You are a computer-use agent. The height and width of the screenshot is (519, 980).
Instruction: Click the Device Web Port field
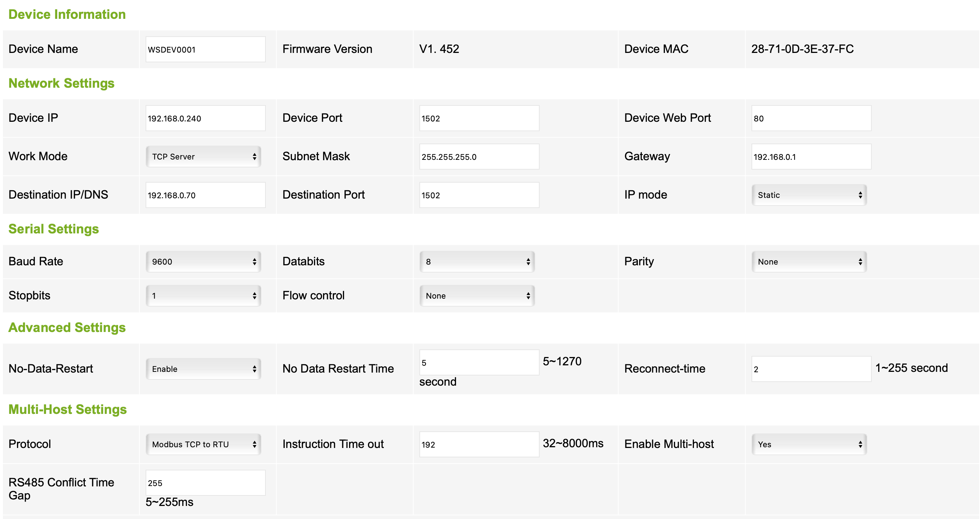811,119
